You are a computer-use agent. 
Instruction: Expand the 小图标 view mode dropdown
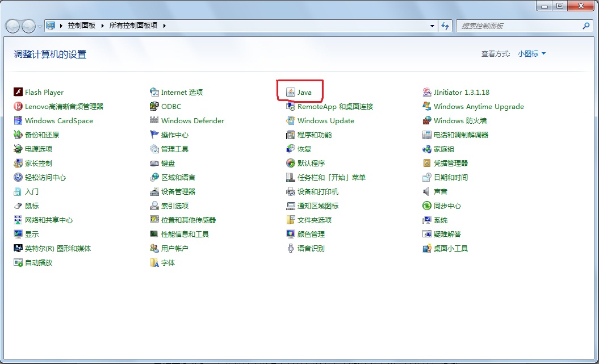531,54
